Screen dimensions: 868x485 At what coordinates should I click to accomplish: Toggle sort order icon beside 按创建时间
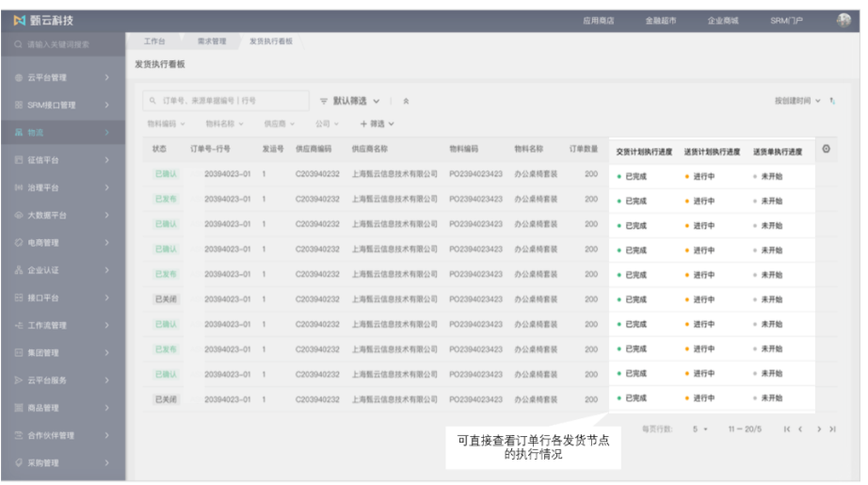[832, 101]
